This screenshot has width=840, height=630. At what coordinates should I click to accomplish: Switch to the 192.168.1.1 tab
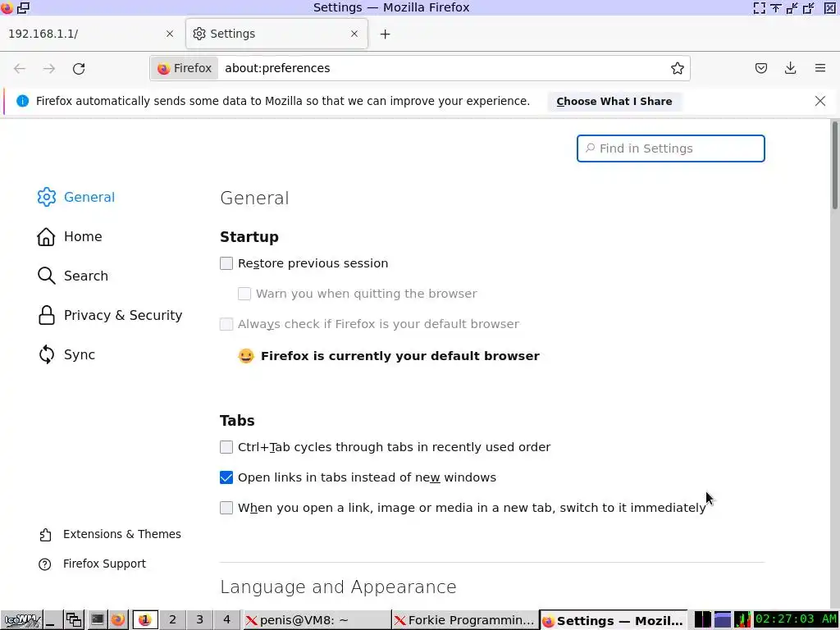click(x=92, y=34)
